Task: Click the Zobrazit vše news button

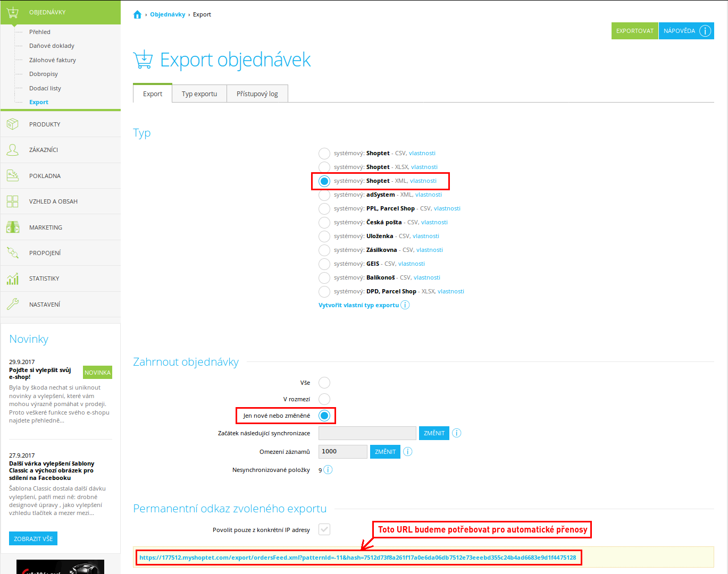Action: point(33,538)
